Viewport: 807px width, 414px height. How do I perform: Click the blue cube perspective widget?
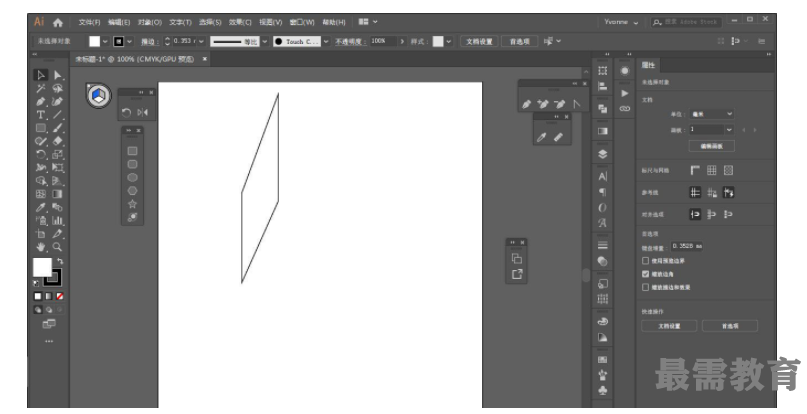click(98, 95)
